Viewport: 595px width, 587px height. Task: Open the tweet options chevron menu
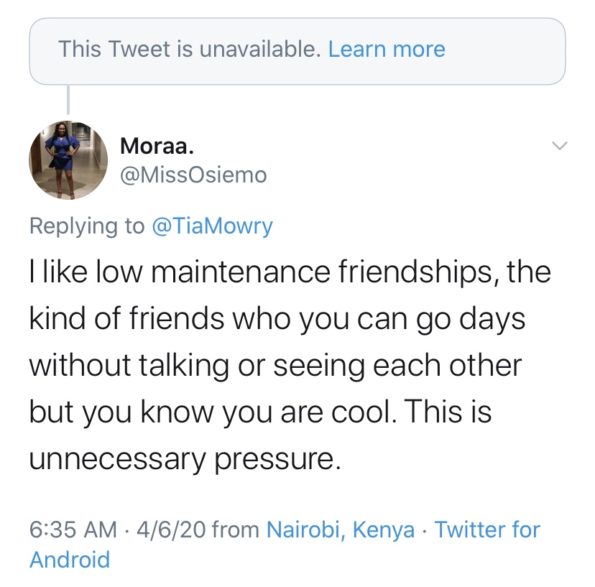click(x=559, y=146)
